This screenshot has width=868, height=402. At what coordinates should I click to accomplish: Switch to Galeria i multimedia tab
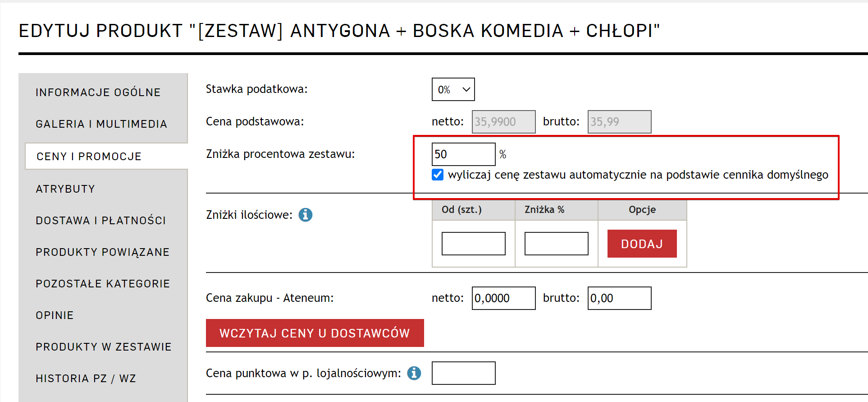click(x=101, y=124)
